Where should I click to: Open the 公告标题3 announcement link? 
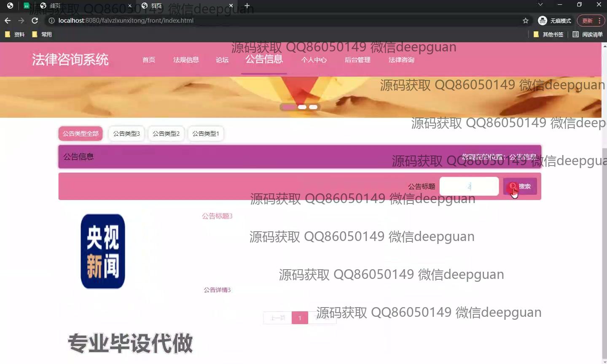coord(217,216)
